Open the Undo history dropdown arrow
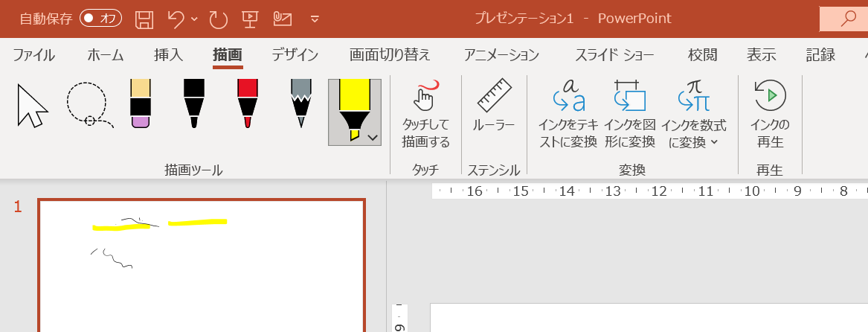Screen dimensions: 868x332 194,19
